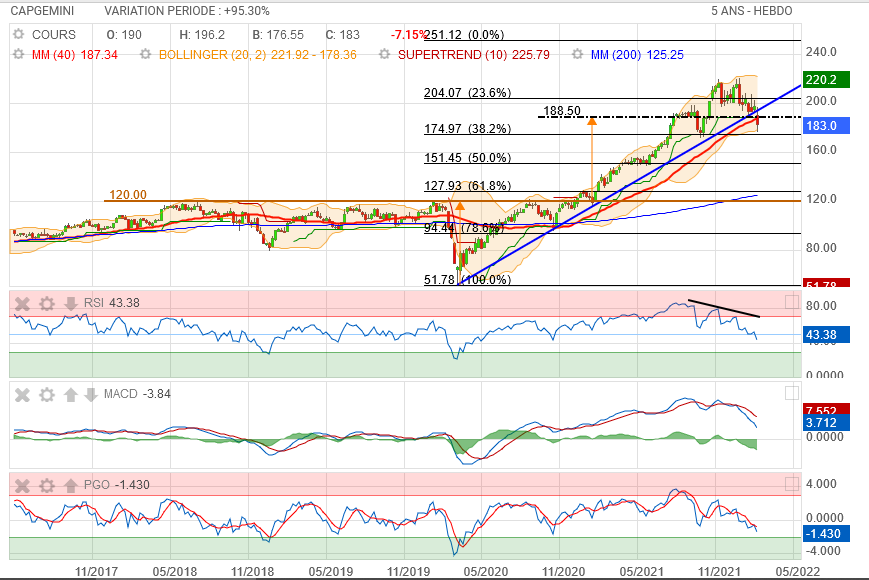Click the 11/2020 date on the time axis
Screen dimensions: 869x580
(564, 571)
